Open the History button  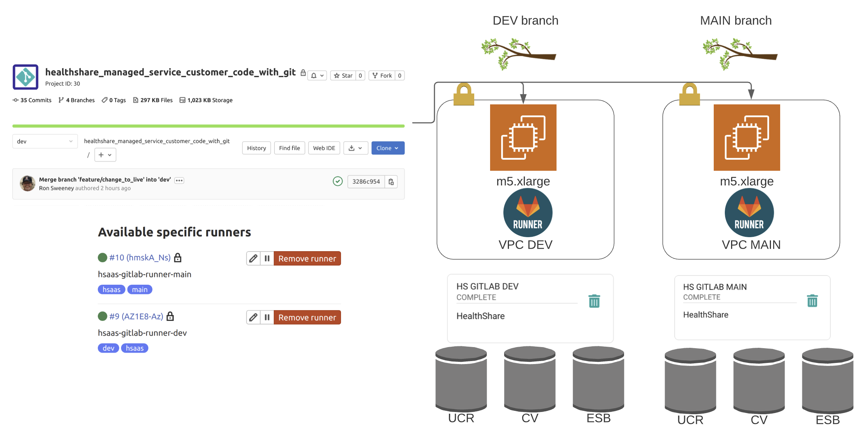tap(256, 148)
